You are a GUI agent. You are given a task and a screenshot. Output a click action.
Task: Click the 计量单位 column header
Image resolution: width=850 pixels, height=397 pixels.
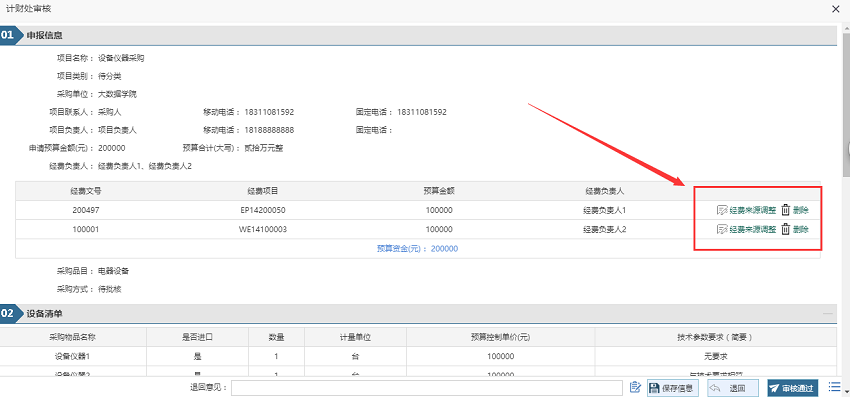[x=355, y=337]
